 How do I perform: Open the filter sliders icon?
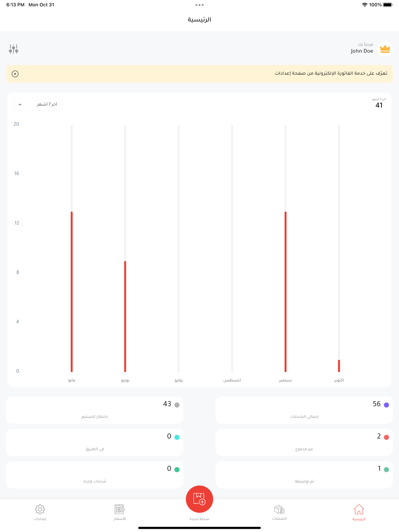click(x=14, y=49)
